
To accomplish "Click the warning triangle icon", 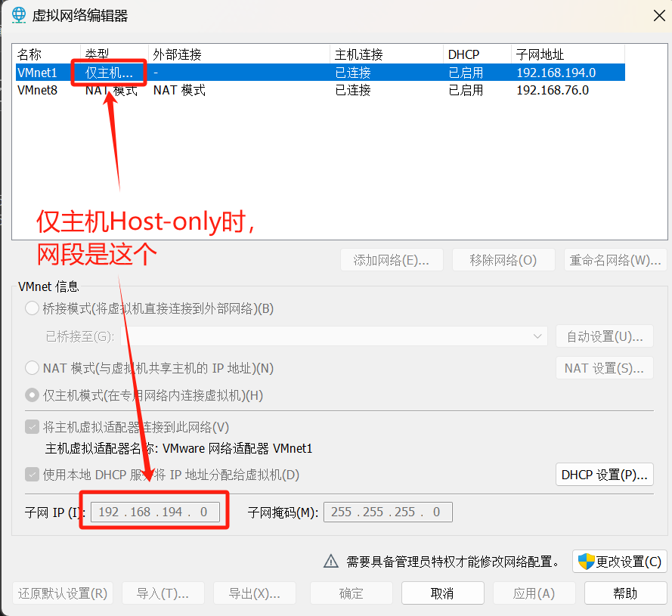I will tap(331, 561).
